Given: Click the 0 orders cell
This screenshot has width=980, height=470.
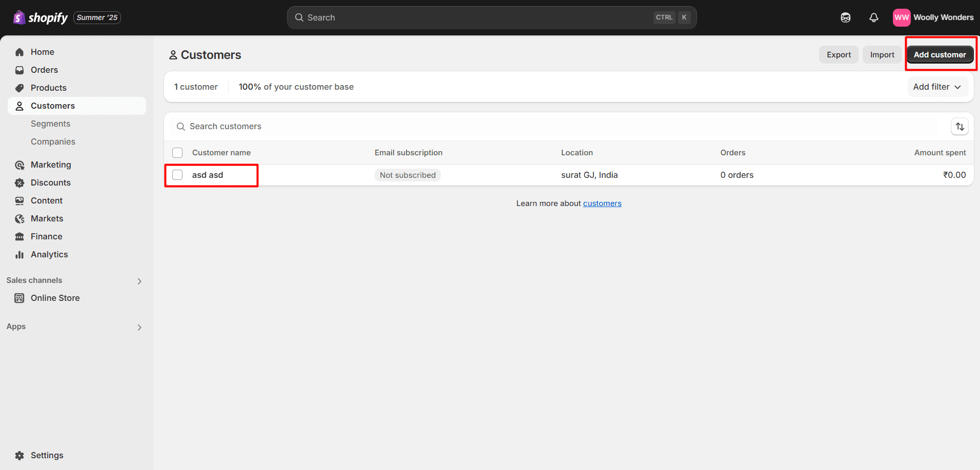Looking at the screenshot, I should 737,175.
